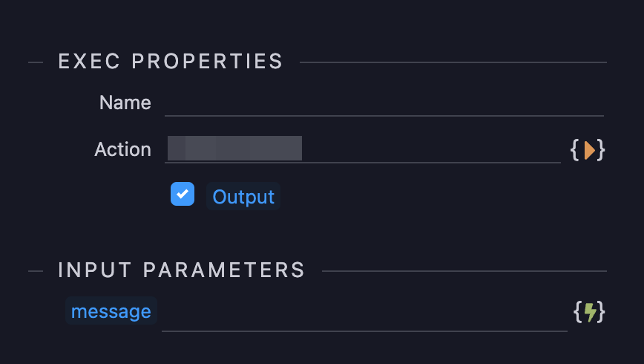644x364 pixels.
Task: Click the orange play triangle beside Action
Action: (x=590, y=150)
